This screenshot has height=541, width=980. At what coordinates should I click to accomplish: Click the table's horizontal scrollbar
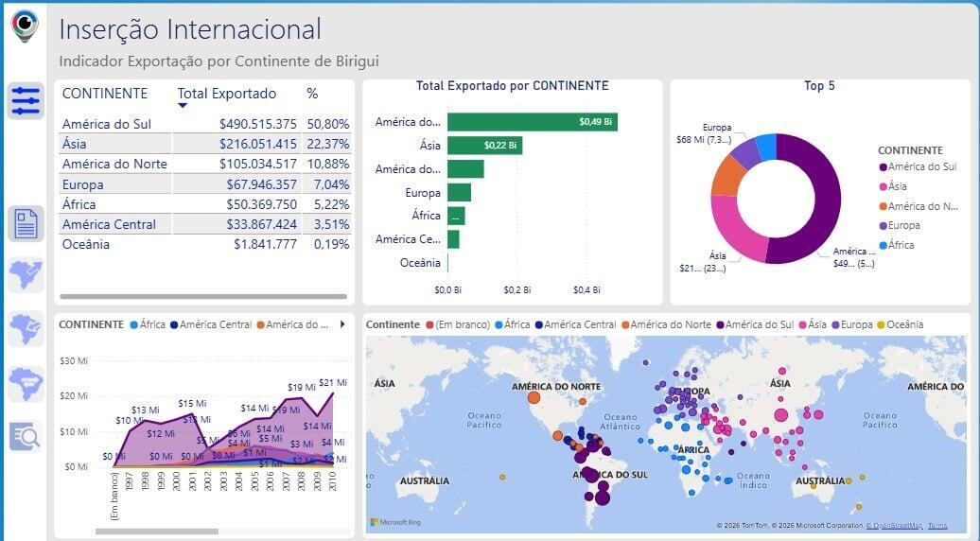tap(202, 296)
